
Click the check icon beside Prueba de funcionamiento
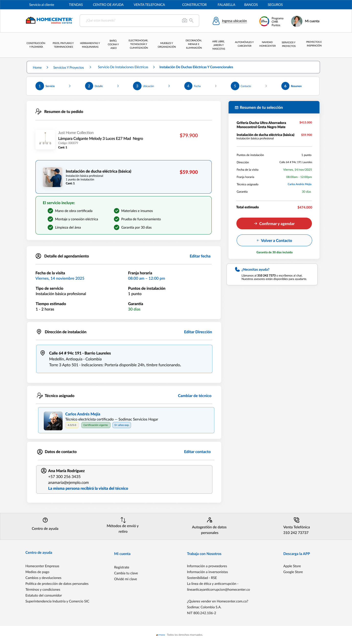117,219
